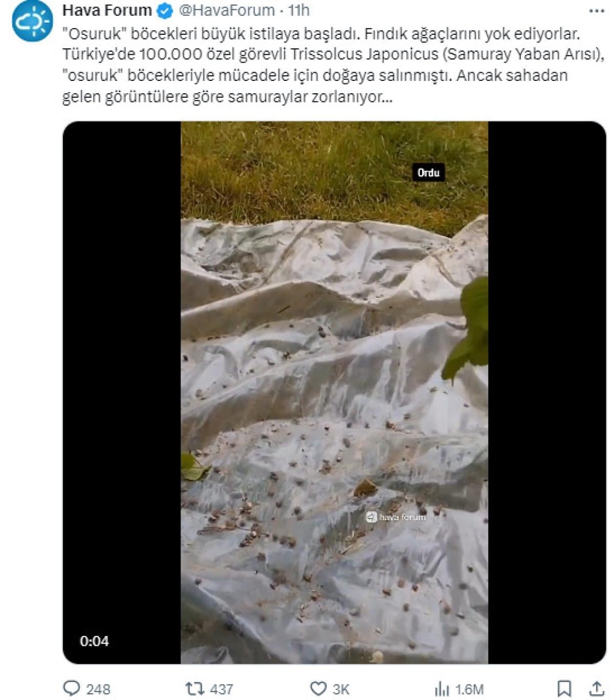The width and height of the screenshot is (614, 700).
Task: Click the video's left black letterbox area
Action: click(x=122, y=393)
